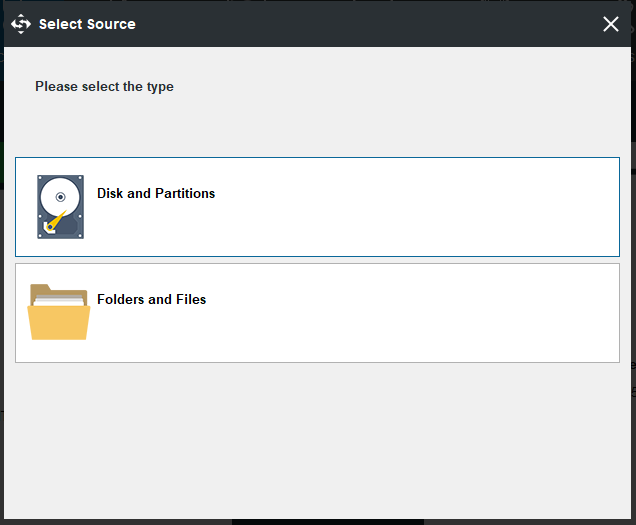Image resolution: width=636 pixels, height=525 pixels.
Task: Click the Select Source title text
Action: (87, 24)
